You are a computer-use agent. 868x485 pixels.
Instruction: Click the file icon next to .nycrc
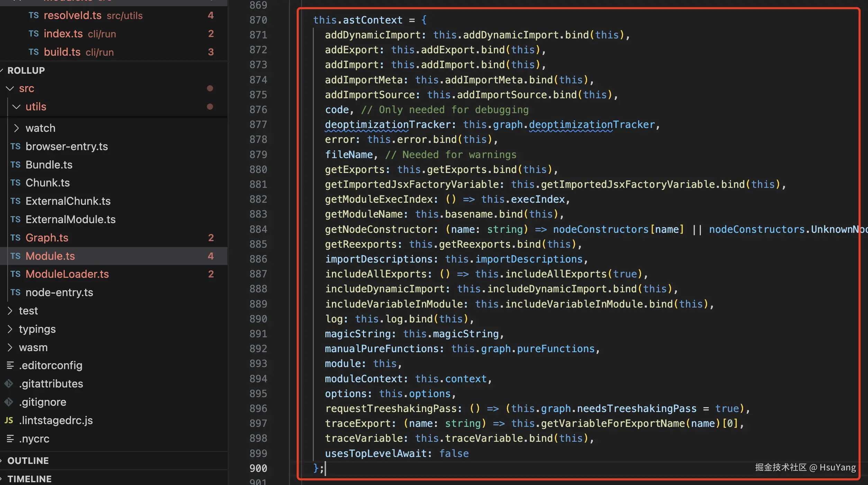pyautogui.click(x=10, y=439)
